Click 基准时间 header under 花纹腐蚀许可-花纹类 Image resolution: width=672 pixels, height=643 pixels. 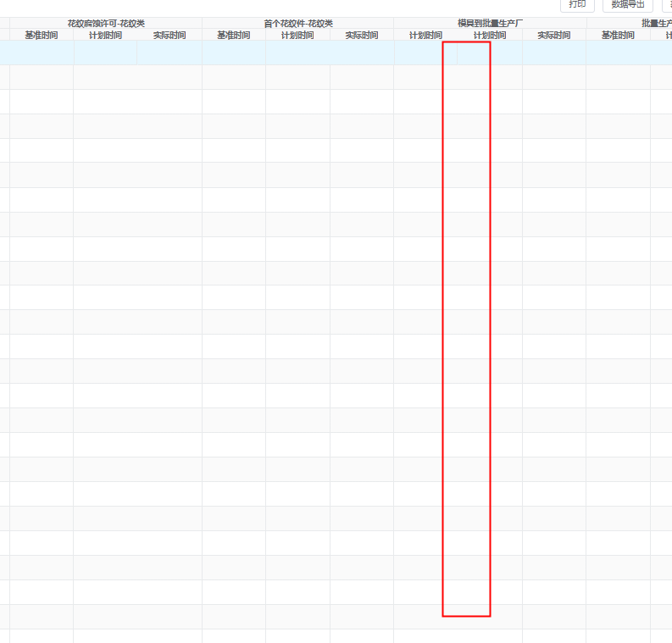point(42,35)
